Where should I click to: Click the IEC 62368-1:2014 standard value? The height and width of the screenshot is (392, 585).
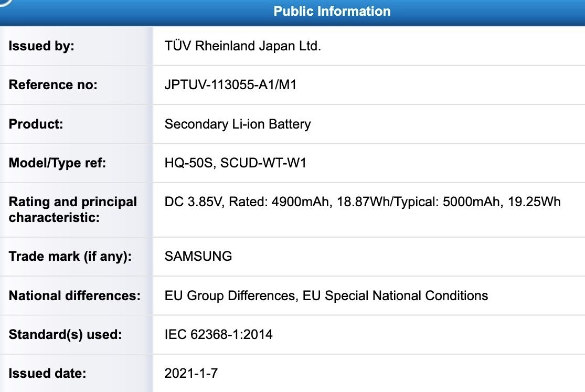218,334
